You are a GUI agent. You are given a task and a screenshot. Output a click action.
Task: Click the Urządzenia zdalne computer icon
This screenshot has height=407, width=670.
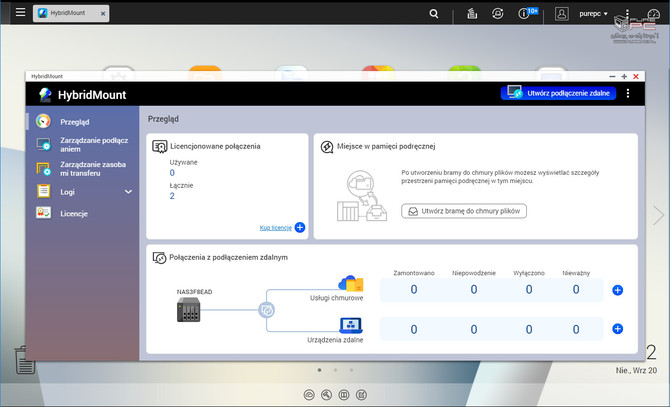pos(351,325)
